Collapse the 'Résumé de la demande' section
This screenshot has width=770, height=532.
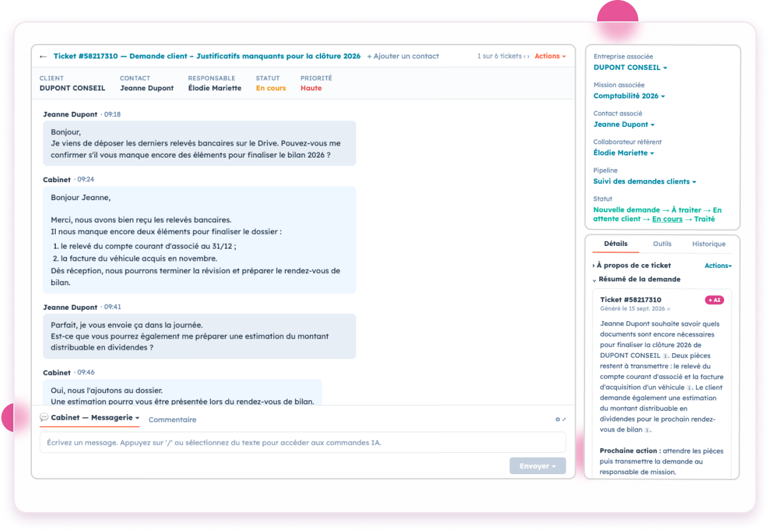click(636, 279)
